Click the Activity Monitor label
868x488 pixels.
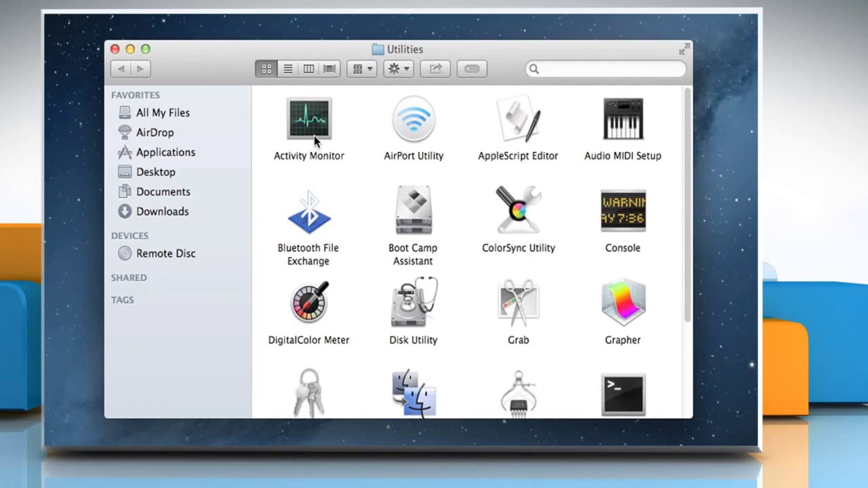[309, 155]
